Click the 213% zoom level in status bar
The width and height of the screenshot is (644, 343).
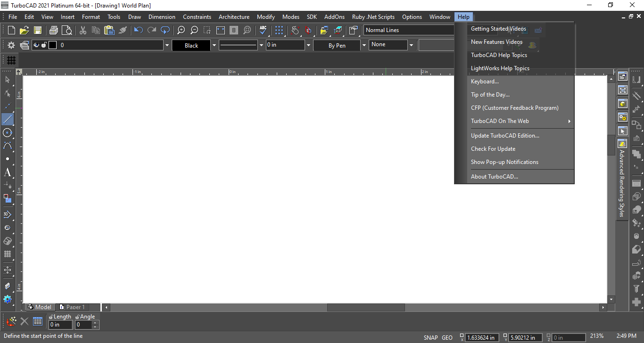point(597,336)
